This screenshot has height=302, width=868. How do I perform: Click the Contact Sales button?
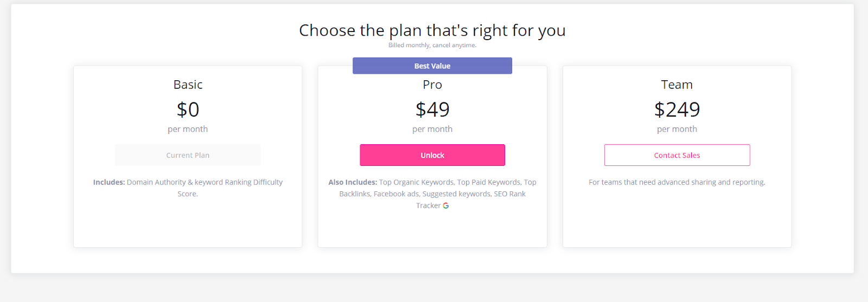[x=676, y=155]
